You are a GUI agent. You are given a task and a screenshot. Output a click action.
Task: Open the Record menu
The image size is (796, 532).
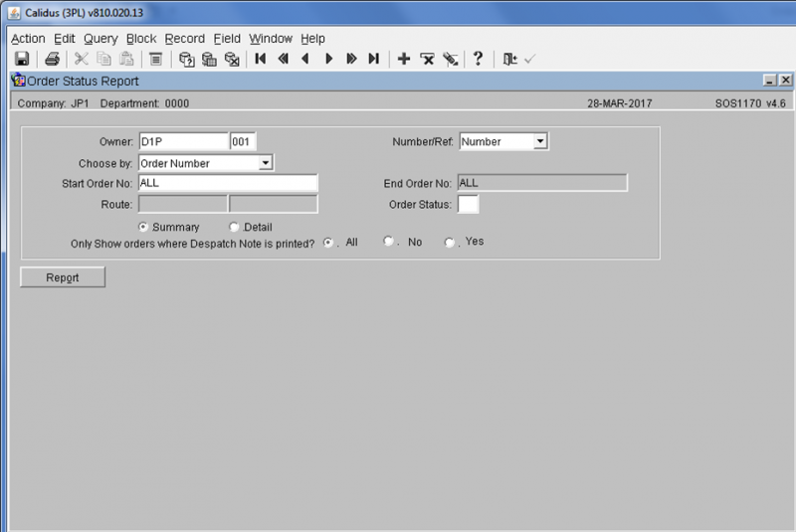point(185,39)
